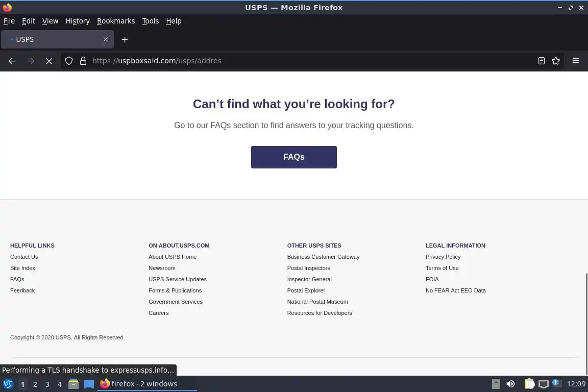
Task: Open Resources for Developers link
Action: click(320, 313)
